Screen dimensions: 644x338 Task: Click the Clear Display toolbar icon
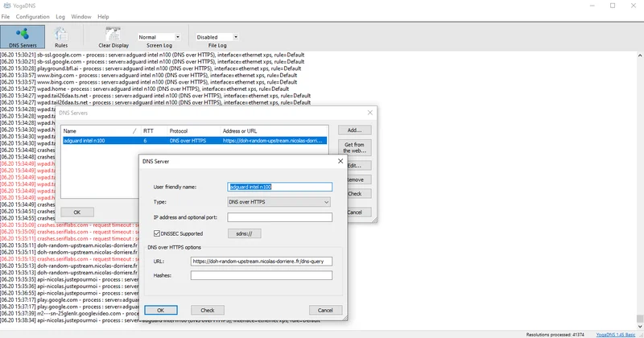pyautogui.click(x=113, y=37)
